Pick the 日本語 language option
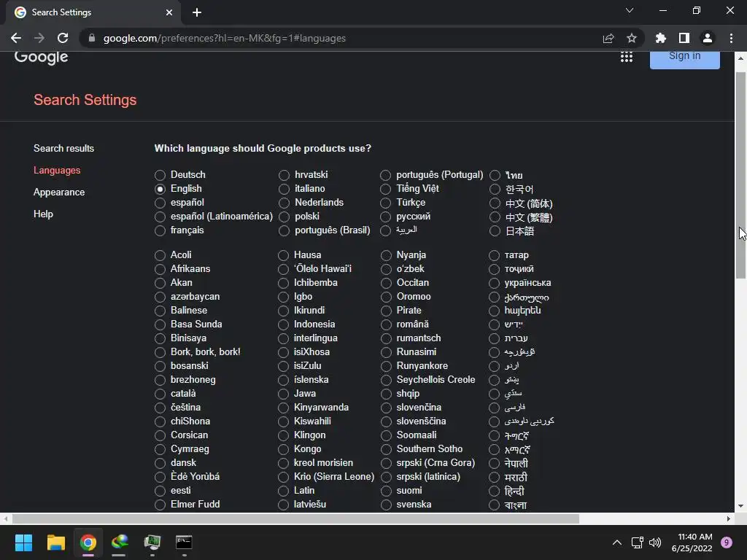This screenshot has height=560, width=747. tap(495, 231)
